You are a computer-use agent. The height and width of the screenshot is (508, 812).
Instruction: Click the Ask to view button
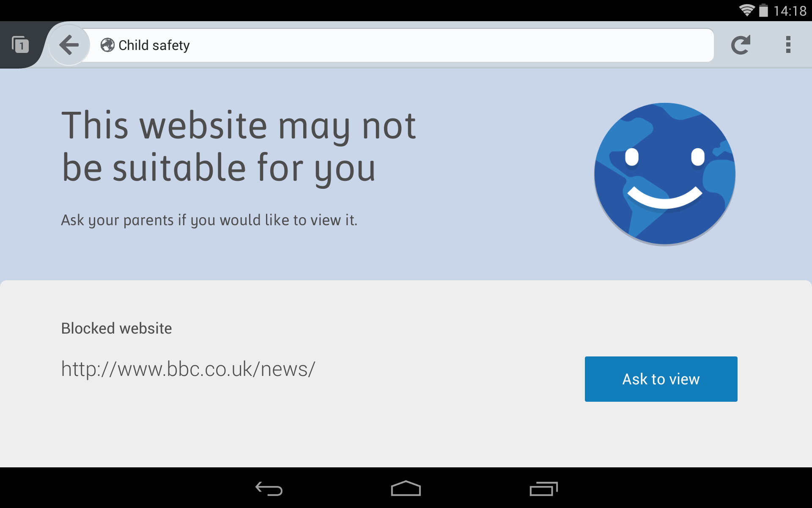(x=661, y=379)
